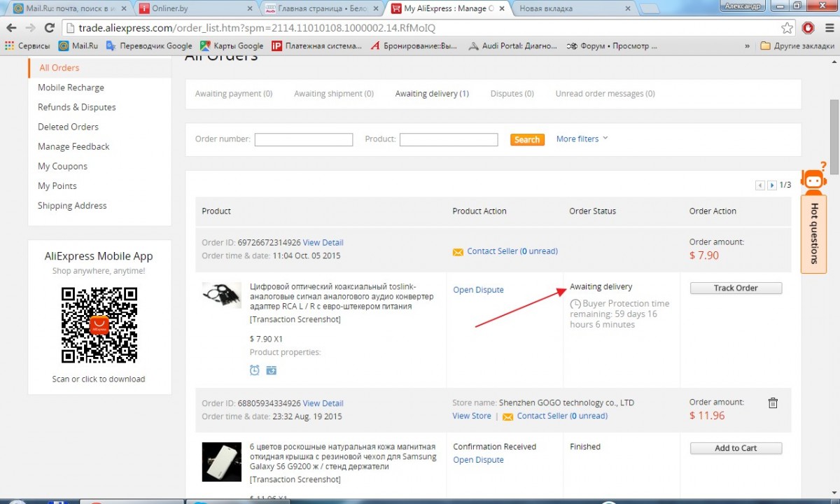Filter by Awaiting payment (0)

tap(234, 94)
